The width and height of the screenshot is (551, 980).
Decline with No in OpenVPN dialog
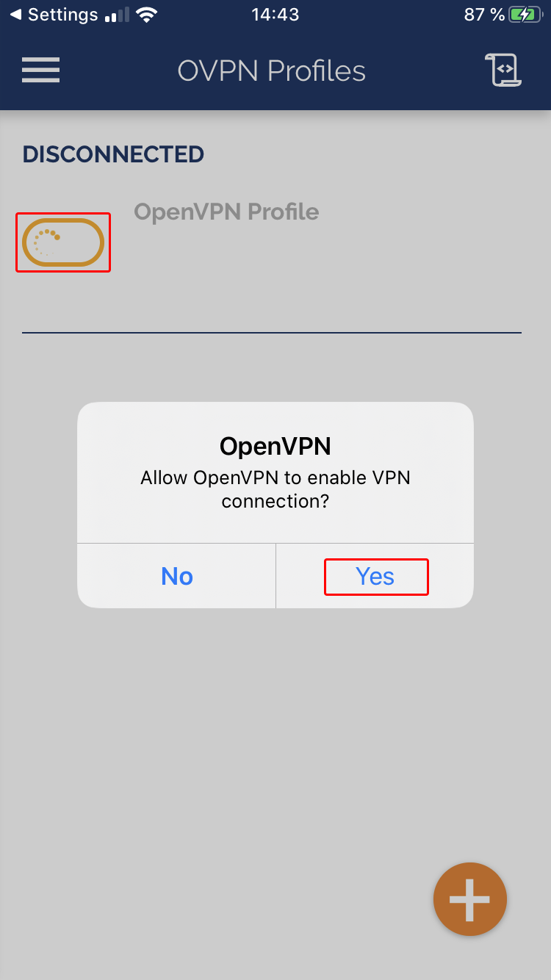(x=177, y=576)
